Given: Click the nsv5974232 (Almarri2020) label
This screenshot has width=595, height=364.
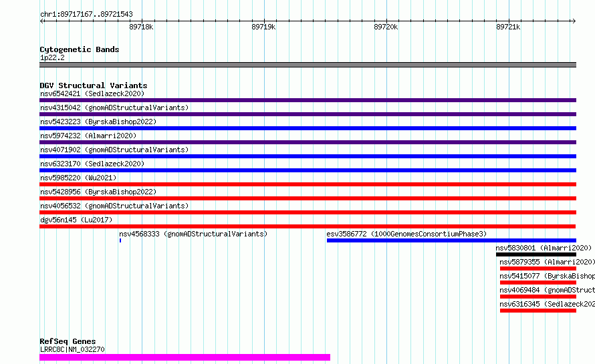Looking at the screenshot, I should pyautogui.click(x=88, y=136).
